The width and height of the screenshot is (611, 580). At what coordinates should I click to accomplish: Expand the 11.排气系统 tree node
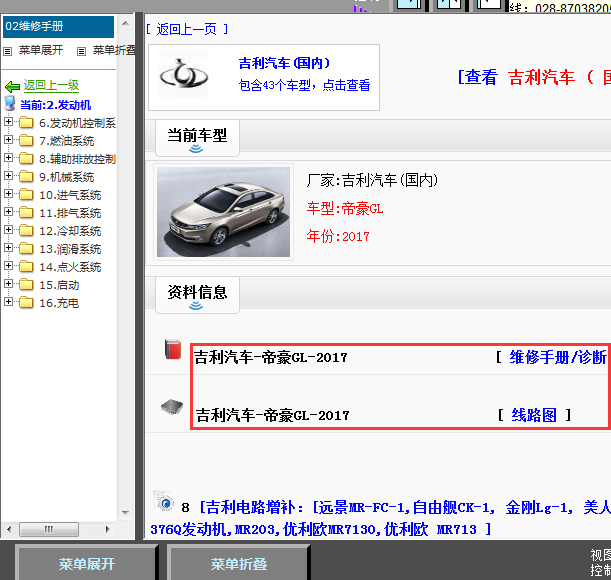(8, 212)
